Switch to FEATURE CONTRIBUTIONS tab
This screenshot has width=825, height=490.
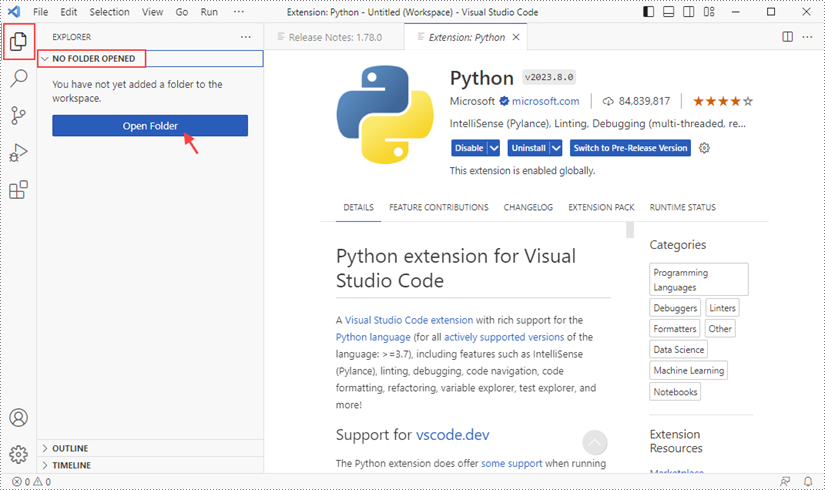pos(439,207)
